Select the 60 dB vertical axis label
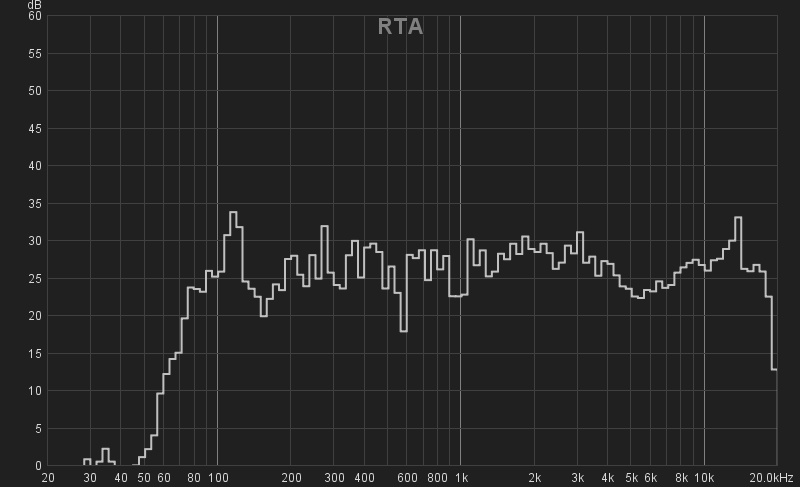This screenshot has width=800, height=487. (x=35, y=16)
